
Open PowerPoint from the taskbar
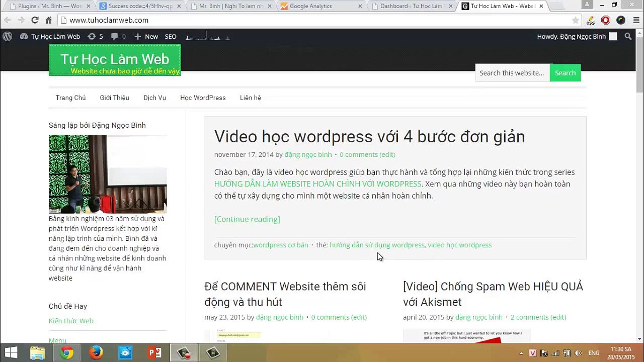coord(154,353)
